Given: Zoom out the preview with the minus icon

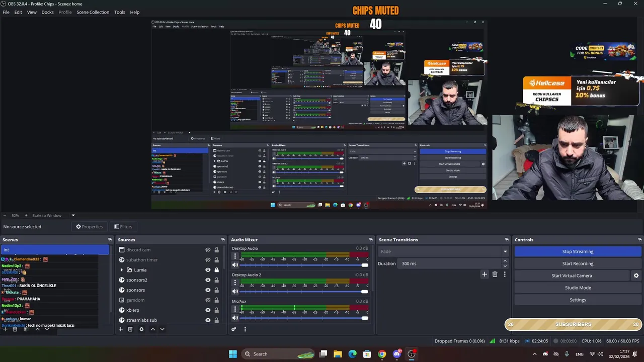Looking at the screenshot, I should (x=5, y=215).
